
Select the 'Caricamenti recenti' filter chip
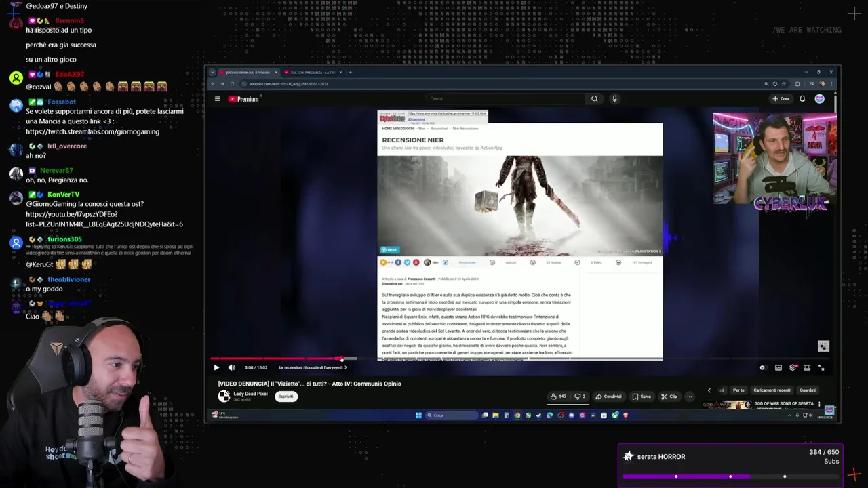pyautogui.click(x=772, y=390)
